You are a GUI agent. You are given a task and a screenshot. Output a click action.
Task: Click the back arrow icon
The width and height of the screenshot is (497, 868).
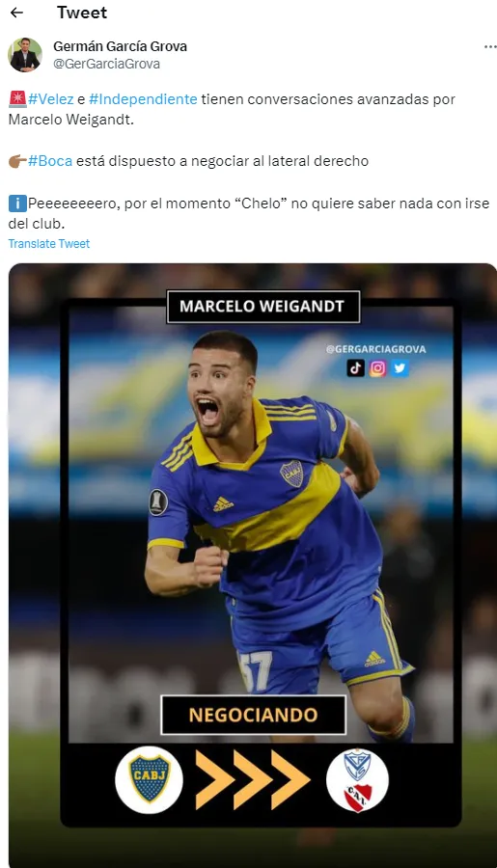coord(16,13)
